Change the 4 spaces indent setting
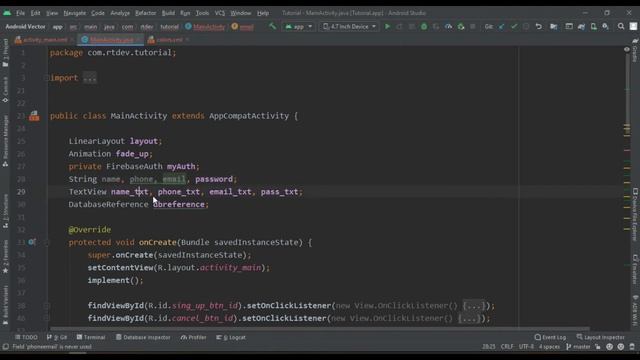Screen dimensions: 640x360 click(x=549, y=347)
